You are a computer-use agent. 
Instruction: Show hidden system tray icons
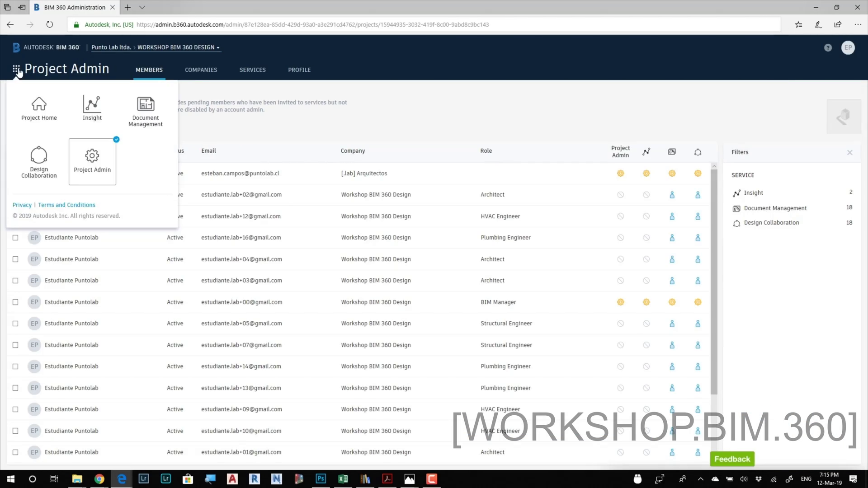coord(700,479)
